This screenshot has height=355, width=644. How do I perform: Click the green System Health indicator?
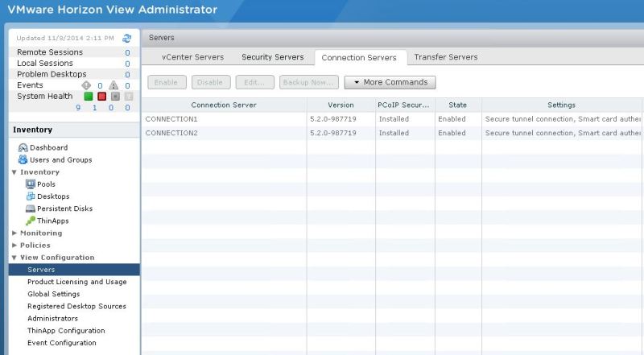coord(89,96)
